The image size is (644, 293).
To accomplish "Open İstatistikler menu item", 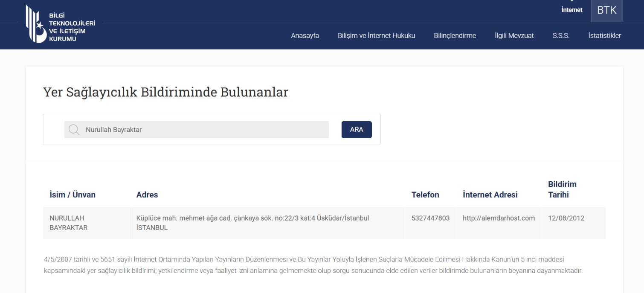I will point(604,36).
